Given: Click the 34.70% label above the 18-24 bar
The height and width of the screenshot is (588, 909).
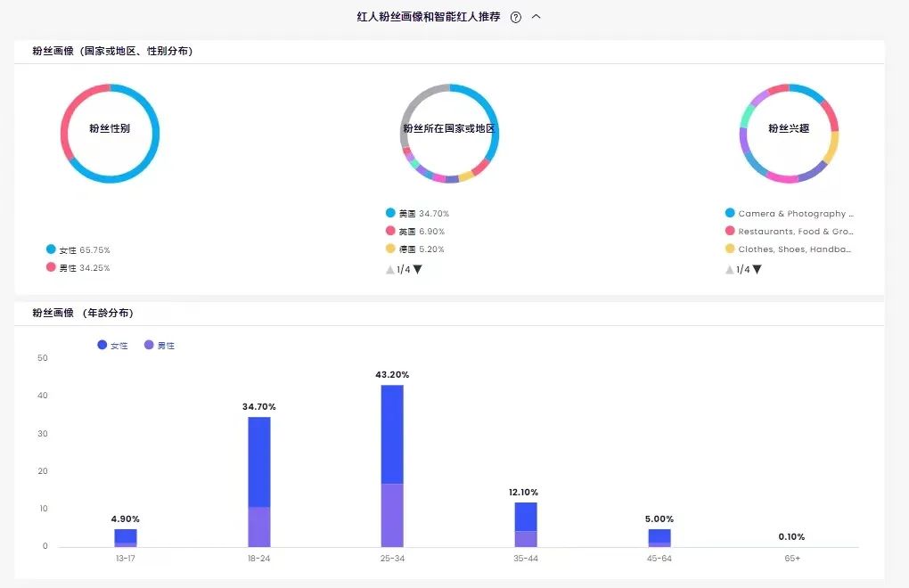Looking at the screenshot, I should click(259, 406).
